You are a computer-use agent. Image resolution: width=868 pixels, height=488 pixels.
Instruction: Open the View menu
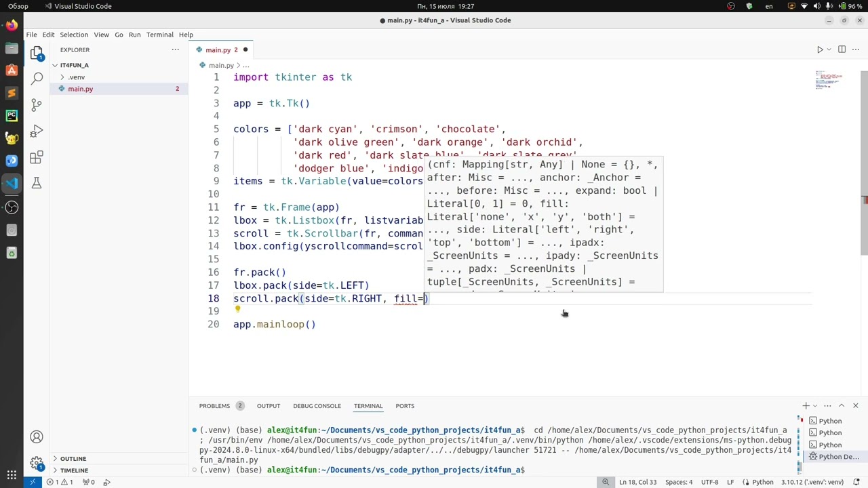[x=101, y=35]
